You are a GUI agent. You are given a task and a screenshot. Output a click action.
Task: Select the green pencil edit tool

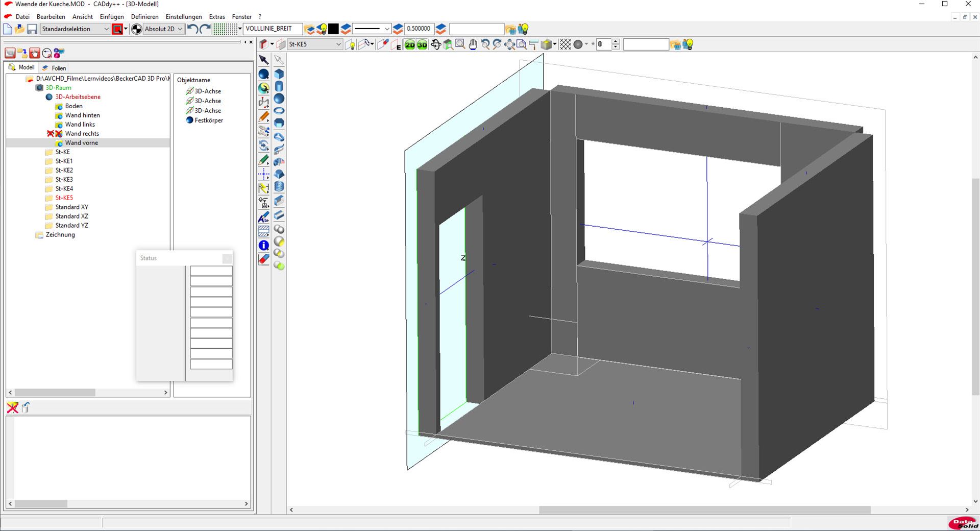[263, 160]
